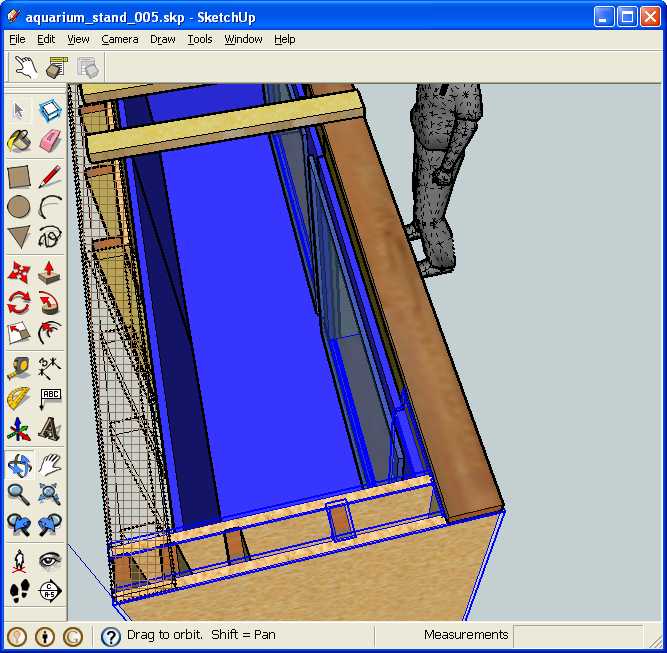667x653 pixels.
Task: Choose the Zoom magnifier tool
Action: (18, 495)
